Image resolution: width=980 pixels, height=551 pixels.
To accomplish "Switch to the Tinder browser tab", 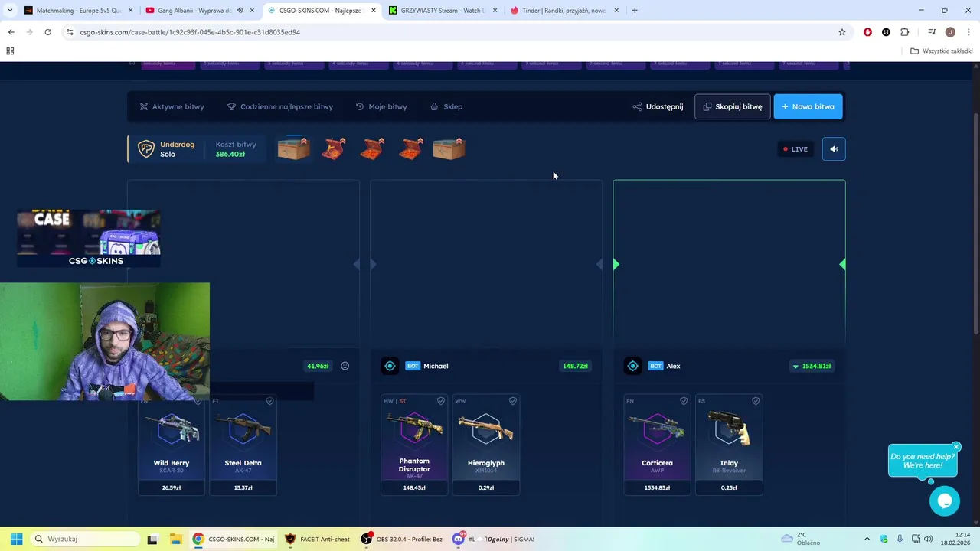I will (565, 11).
